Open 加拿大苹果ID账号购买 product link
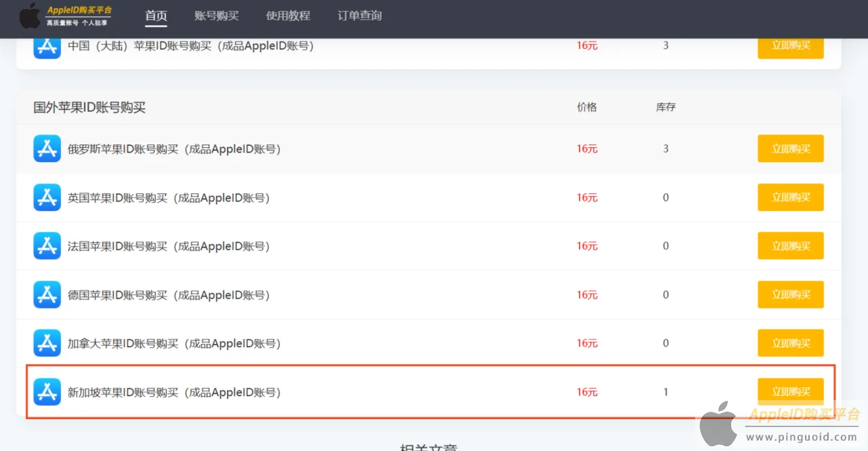Screen dimensions: 868x451 pyautogui.click(x=174, y=344)
